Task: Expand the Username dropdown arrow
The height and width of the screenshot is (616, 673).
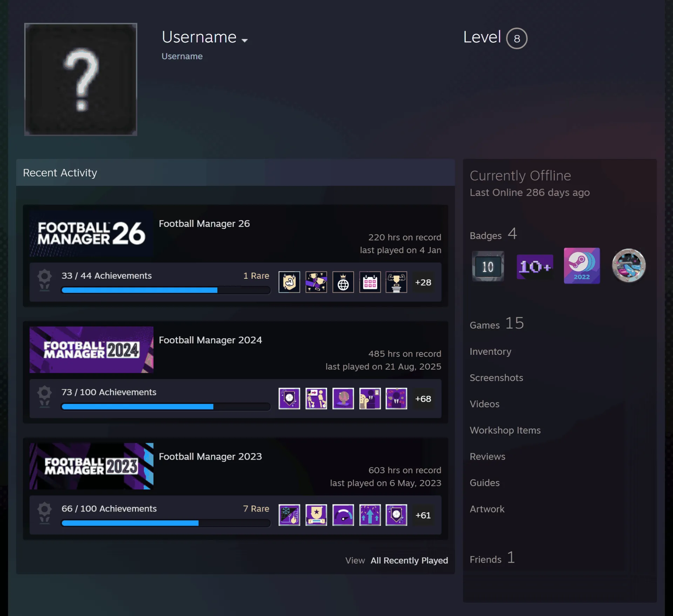Action: [245, 40]
